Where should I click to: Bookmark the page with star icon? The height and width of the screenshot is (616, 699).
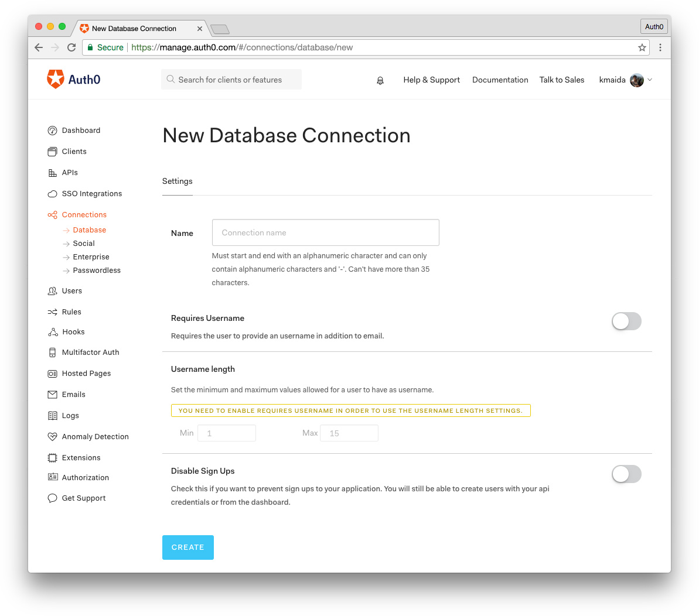(x=642, y=47)
